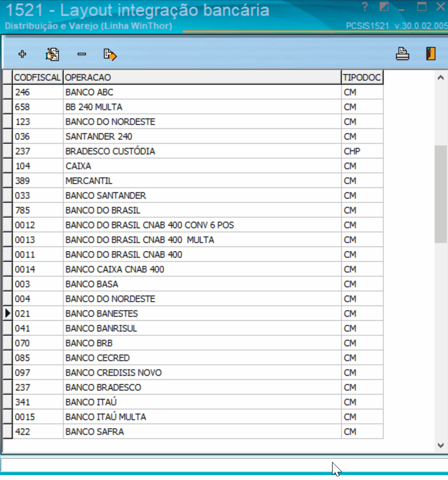
Task: Delete layout using the minus icon
Action: click(82, 54)
